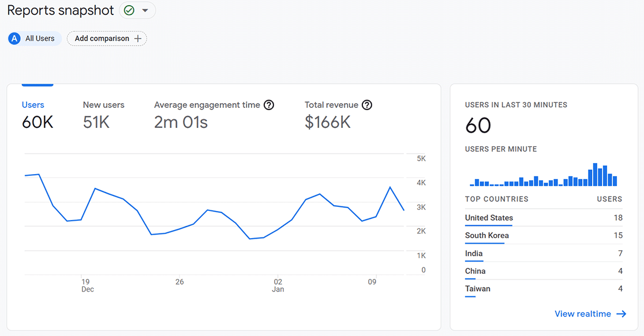Click the blue indicator under the Users card

(37, 84)
